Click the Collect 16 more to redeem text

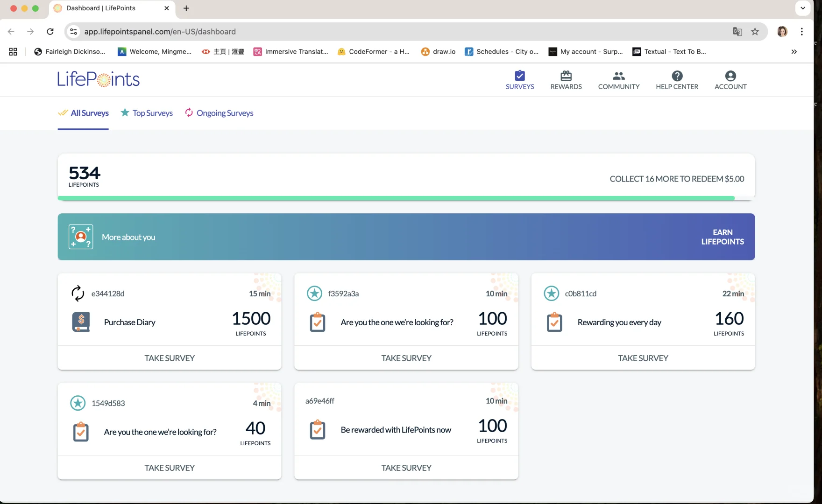tap(677, 179)
